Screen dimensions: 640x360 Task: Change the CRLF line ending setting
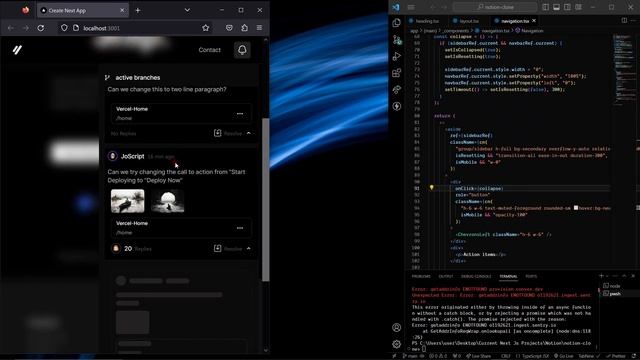[x=506, y=356]
